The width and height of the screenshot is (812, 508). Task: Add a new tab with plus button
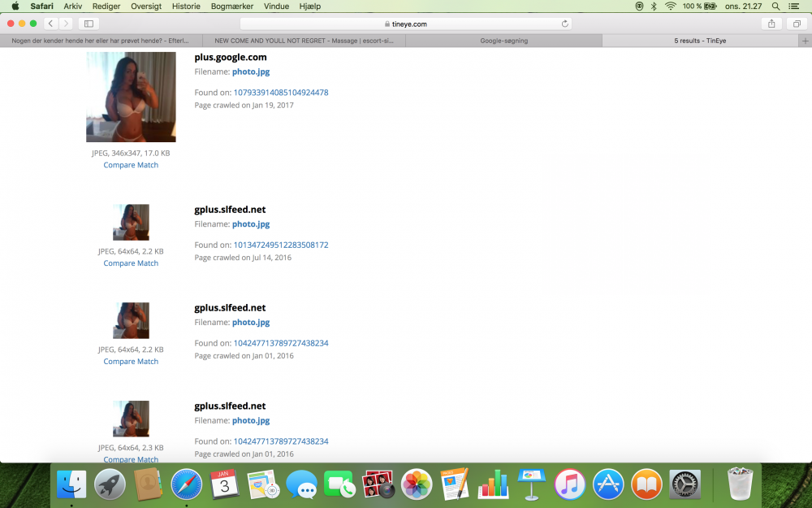tap(805, 41)
